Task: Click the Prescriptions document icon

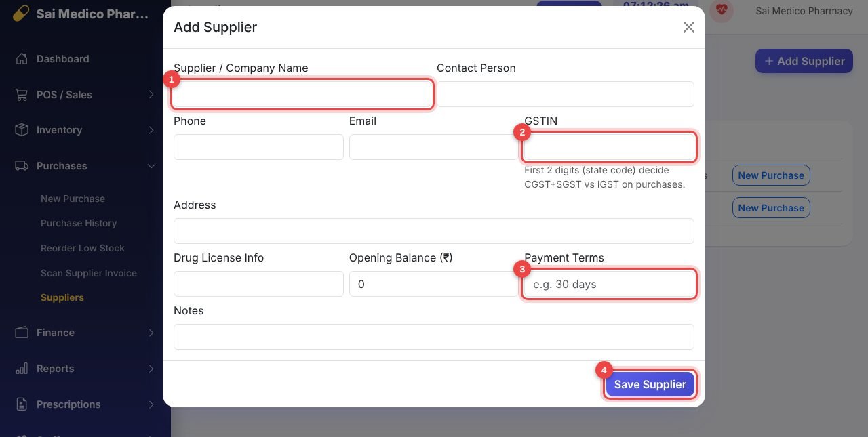Action: (x=22, y=404)
